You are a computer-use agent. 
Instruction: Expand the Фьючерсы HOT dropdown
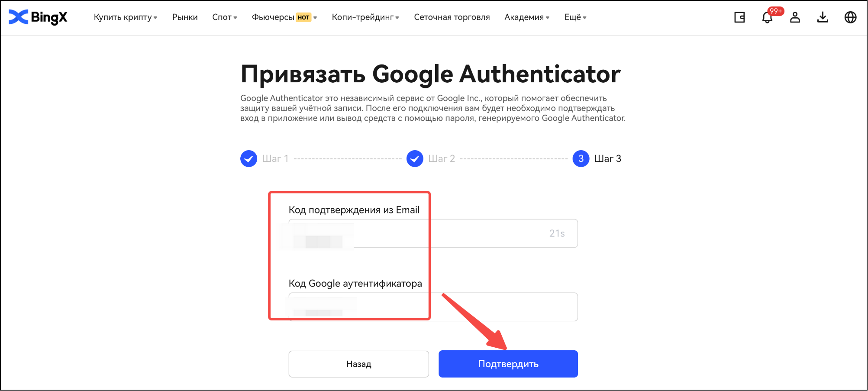coord(284,17)
